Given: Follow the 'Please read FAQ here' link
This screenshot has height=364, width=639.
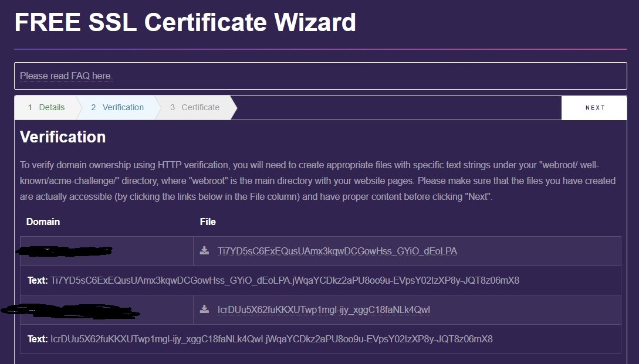Looking at the screenshot, I should (x=66, y=76).
